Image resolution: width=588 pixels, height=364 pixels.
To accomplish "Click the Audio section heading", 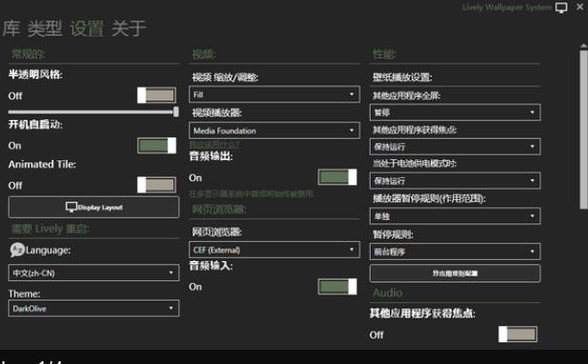I will point(388,293).
